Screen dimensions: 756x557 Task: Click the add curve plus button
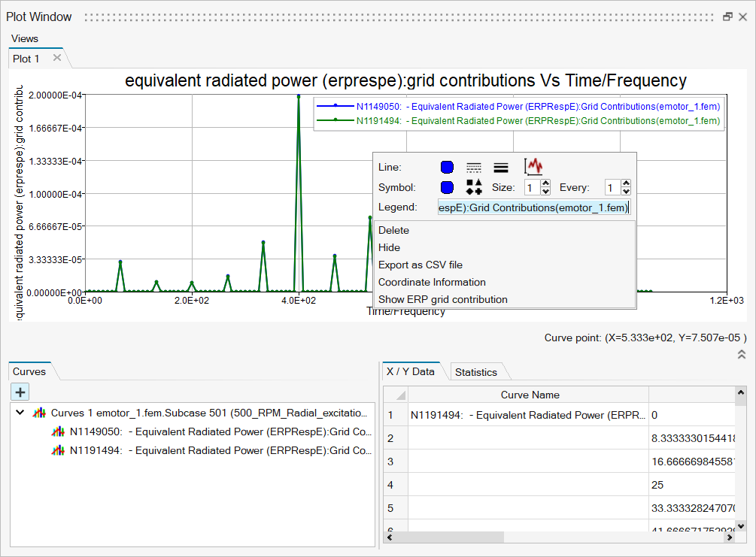[20, 391]
